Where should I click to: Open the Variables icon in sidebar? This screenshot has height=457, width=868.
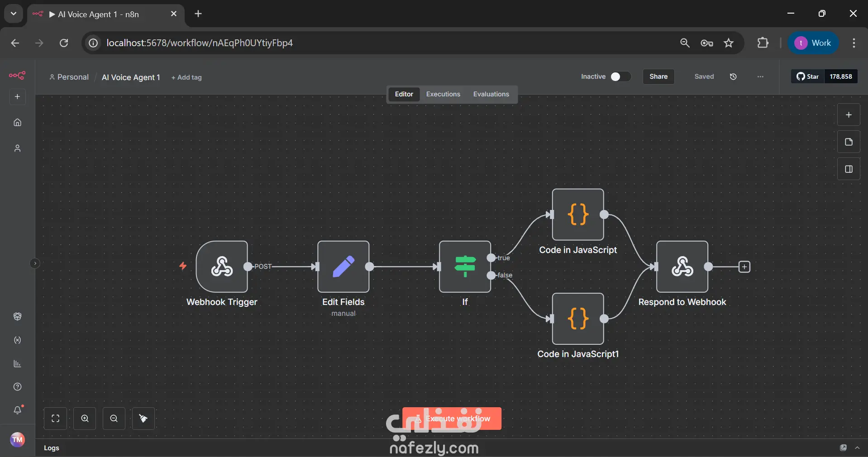click(x=18, y=340)
